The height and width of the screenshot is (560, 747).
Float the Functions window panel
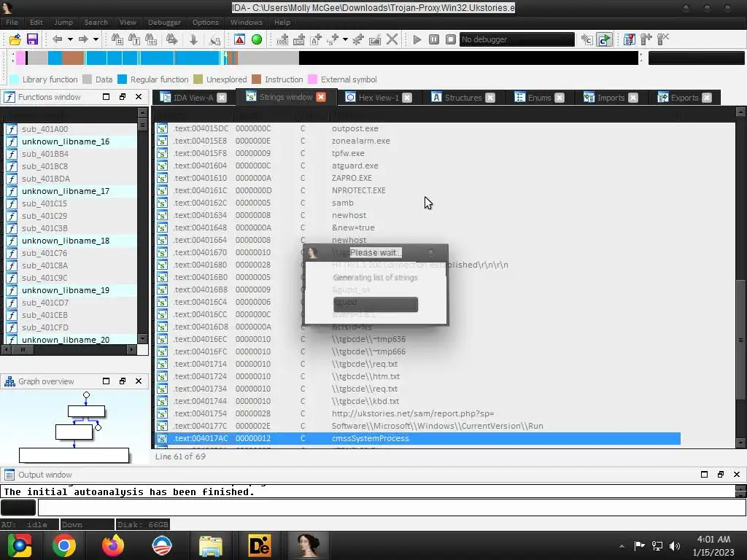[123, 97]
